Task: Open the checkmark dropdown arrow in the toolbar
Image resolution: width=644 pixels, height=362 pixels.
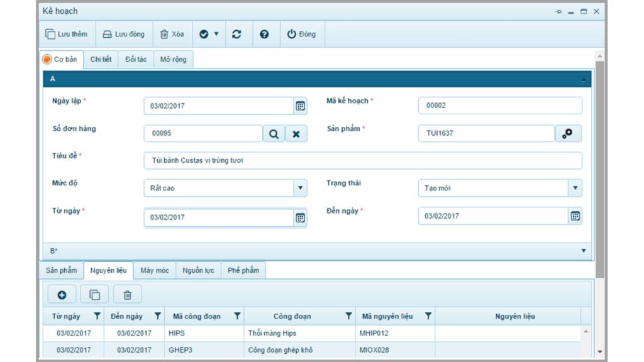Action: point(216,34)
